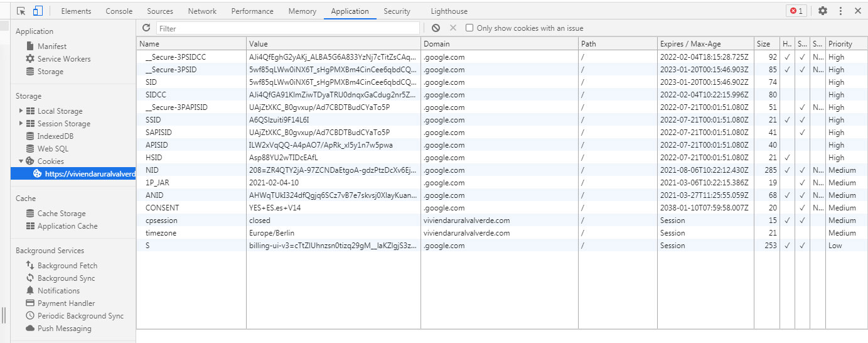This screenshot has width=868, height=343.
Task: Enable Only show cookies with an issue
Action: point(469,28)
